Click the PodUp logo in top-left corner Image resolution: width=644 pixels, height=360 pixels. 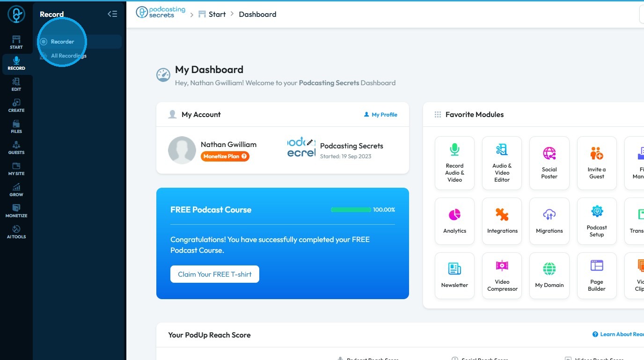pos(16,14)
